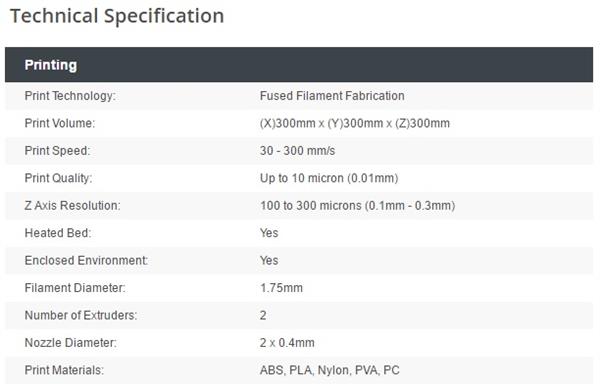The height and width of the screenshot is (390, 600).
Task: Select the Print Speed row label
Action: click(57, 151)
